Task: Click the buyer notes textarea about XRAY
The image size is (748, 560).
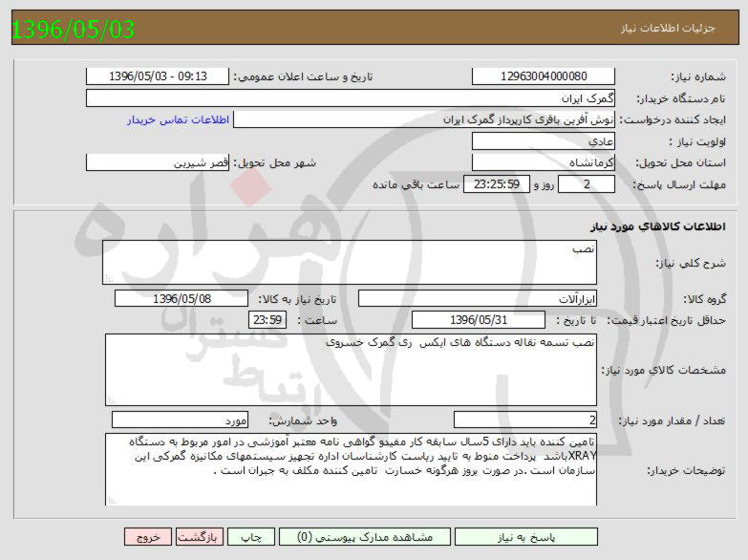Action: pyautogui.click(x=352, y=469)
